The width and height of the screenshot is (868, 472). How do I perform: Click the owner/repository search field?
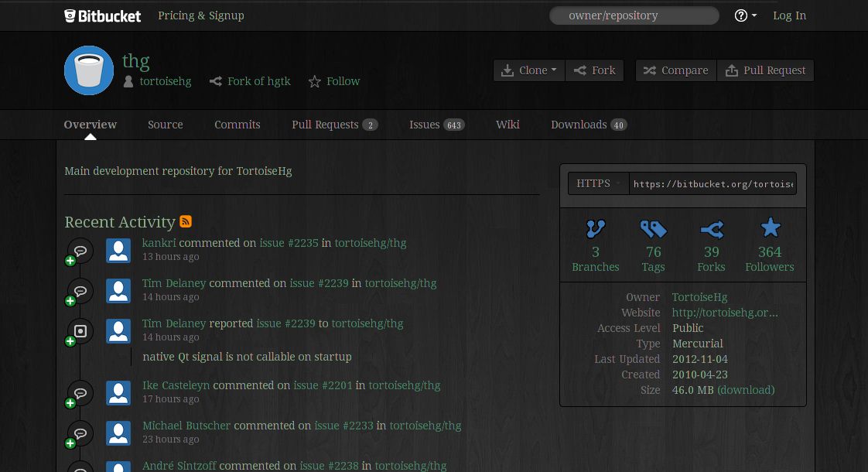[634, 15]
